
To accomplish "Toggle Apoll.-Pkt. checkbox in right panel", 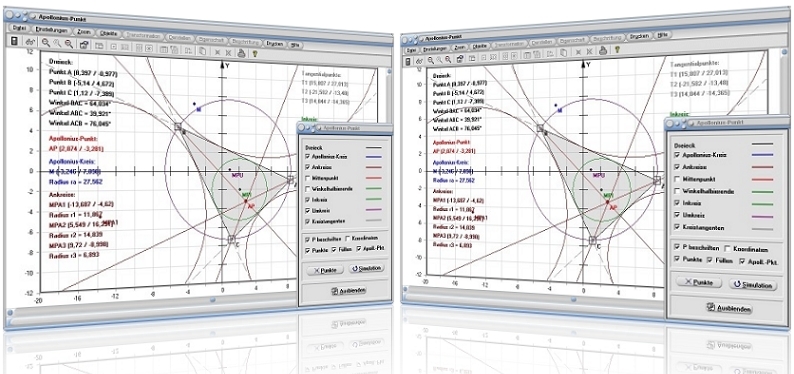I will point(742,261).
